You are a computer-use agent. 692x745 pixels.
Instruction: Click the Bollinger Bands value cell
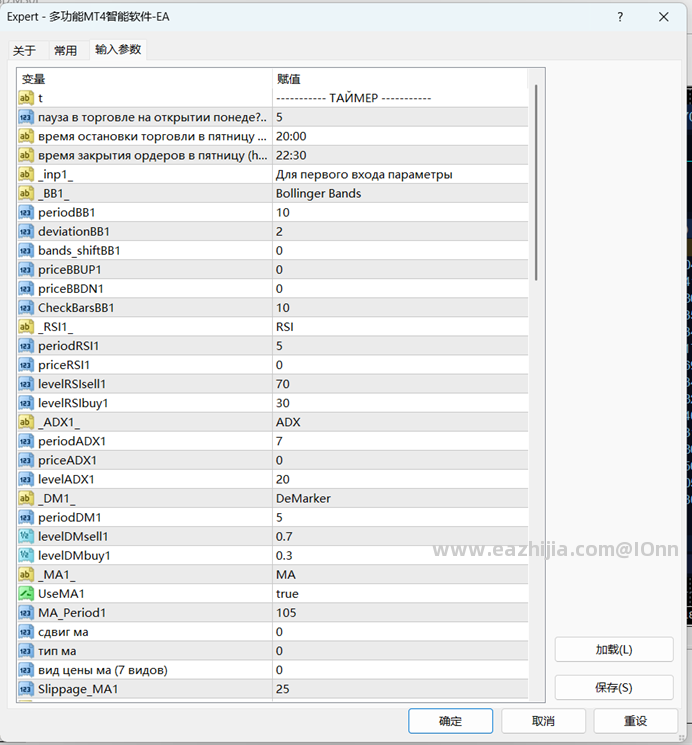[x=400, y=193]
